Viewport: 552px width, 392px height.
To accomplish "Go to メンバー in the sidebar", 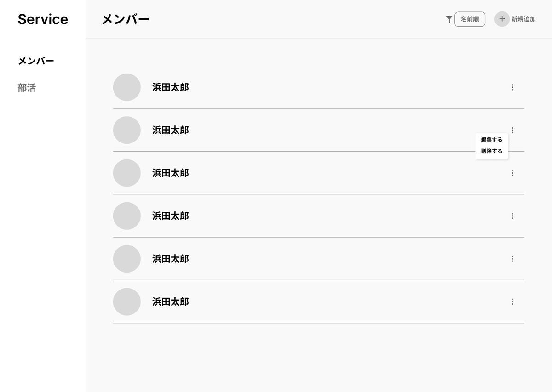I will click(x=36, y=61).
